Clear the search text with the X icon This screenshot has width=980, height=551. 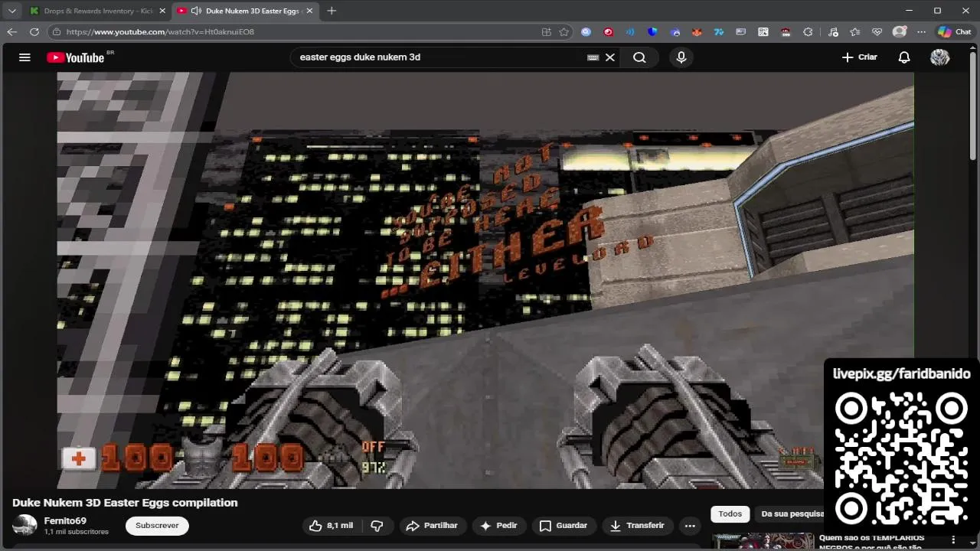(610, 57)
